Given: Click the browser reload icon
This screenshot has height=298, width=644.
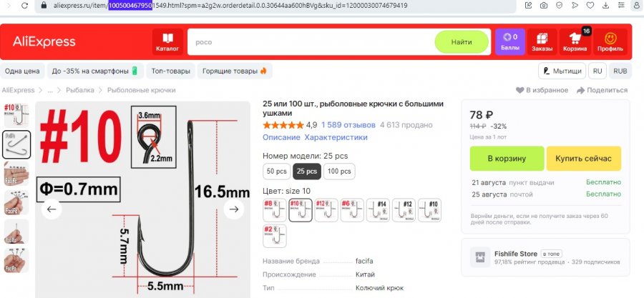Looking at the screenshot, I should point(25,6).
